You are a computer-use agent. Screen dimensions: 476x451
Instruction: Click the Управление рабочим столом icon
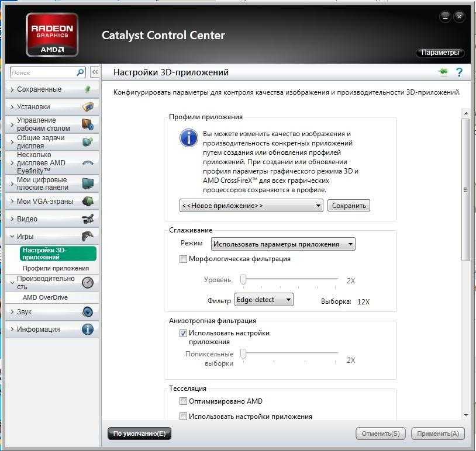click(x=88, y=124)
